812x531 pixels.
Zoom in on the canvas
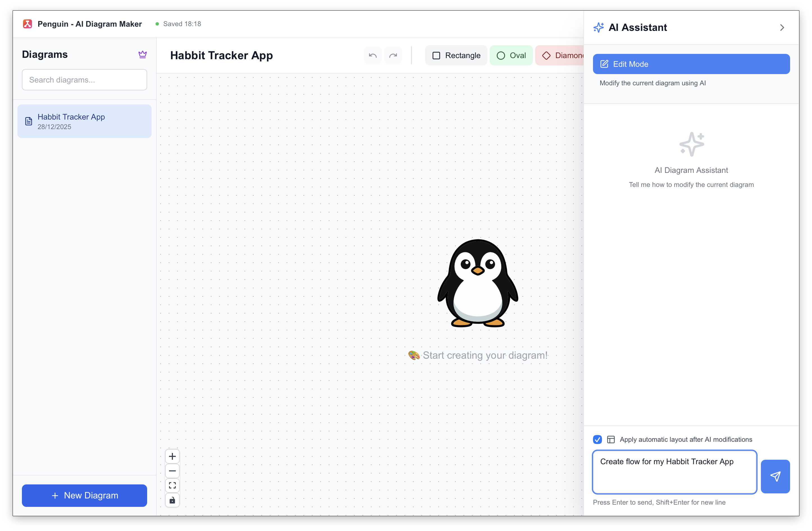click(172, 456)
